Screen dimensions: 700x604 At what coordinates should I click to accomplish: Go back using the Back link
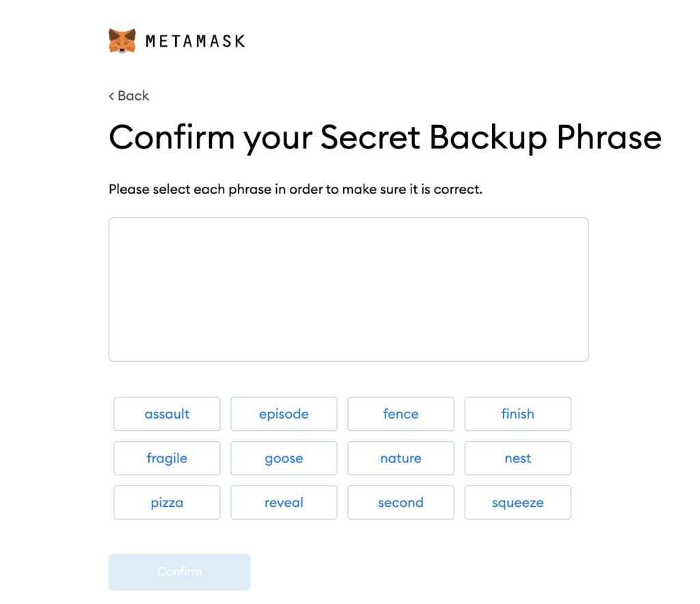[x=129, y=96]
